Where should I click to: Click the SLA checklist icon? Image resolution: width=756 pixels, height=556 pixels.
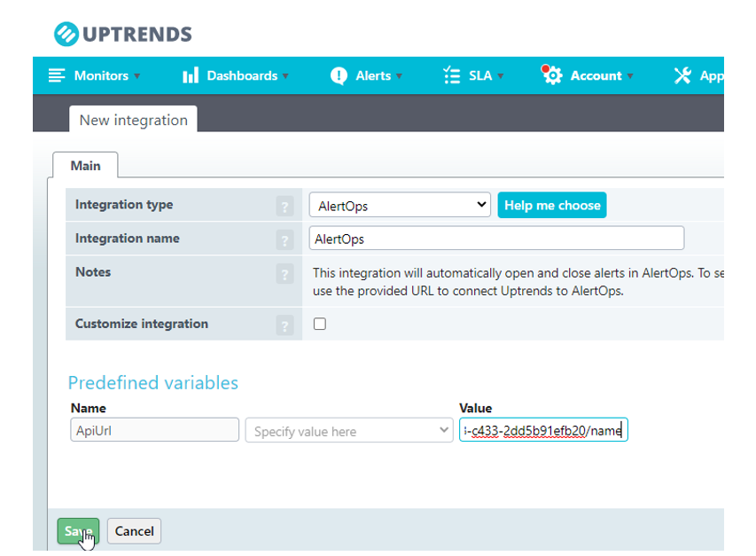(x=452, y=75)
